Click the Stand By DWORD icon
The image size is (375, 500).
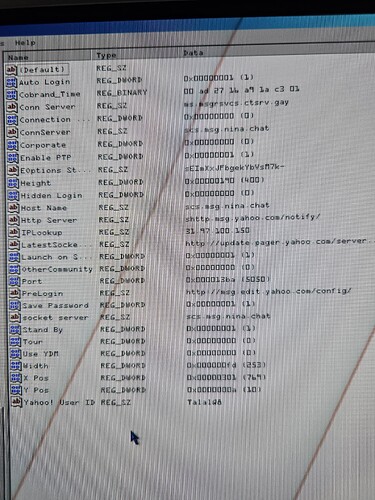[x=15, y=330]
